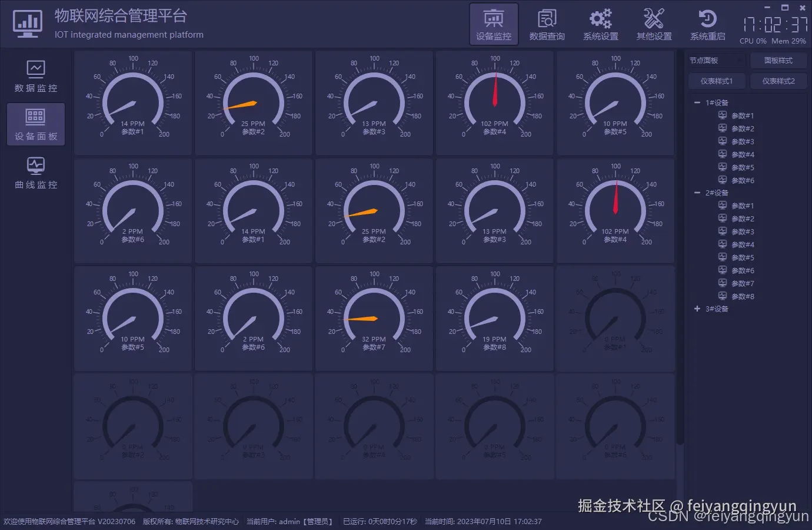Click monitor icon of 参数#5 under 2#设备

click(x=723, y=257)
